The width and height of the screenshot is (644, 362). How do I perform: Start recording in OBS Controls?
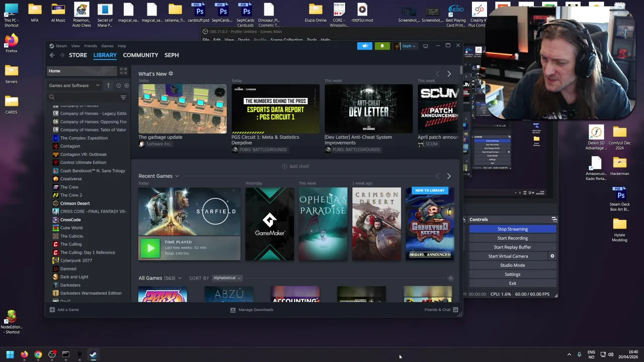click(513, 238)
